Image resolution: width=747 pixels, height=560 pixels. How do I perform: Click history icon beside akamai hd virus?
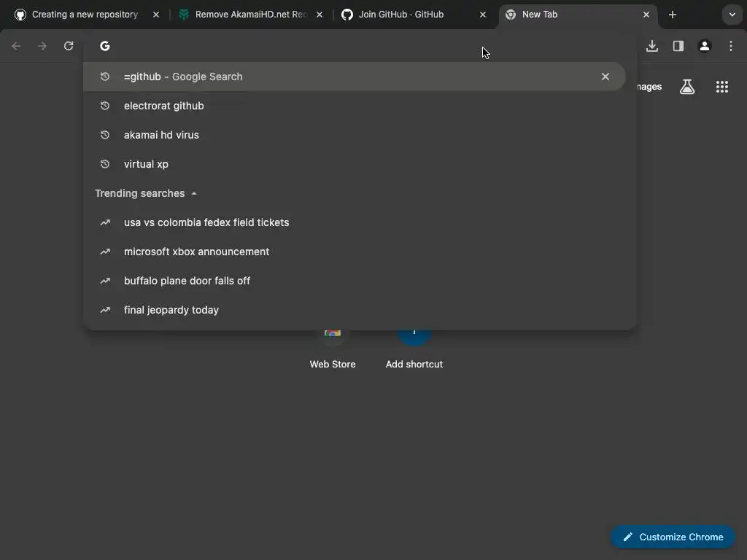pyautogui.click(x=105, y=135)
